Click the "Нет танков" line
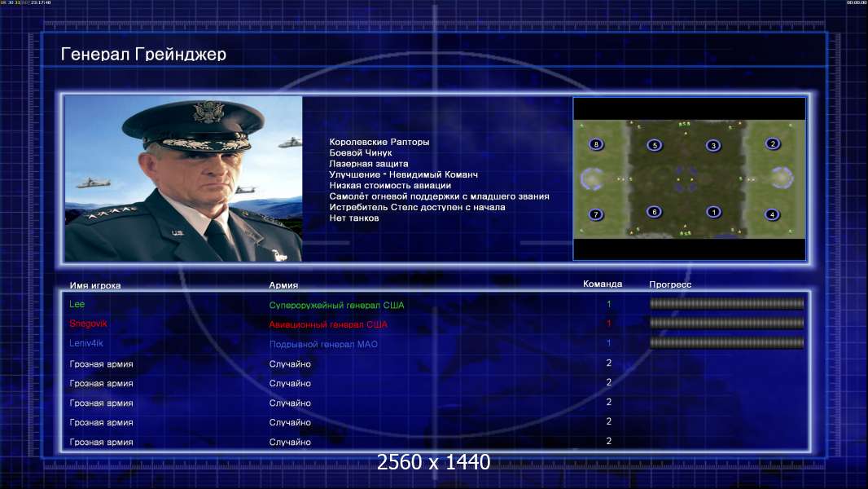The width and height of the screenshot is (868, 489). tap(353, 218)
